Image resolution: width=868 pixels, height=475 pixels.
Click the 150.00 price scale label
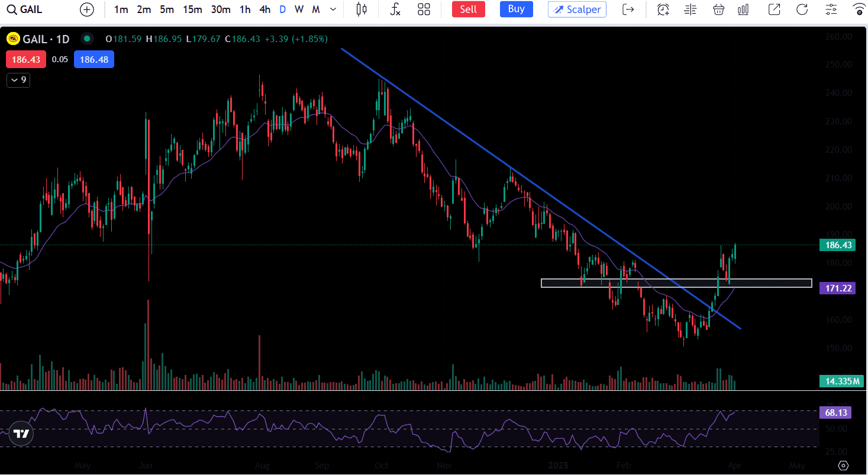838,348
